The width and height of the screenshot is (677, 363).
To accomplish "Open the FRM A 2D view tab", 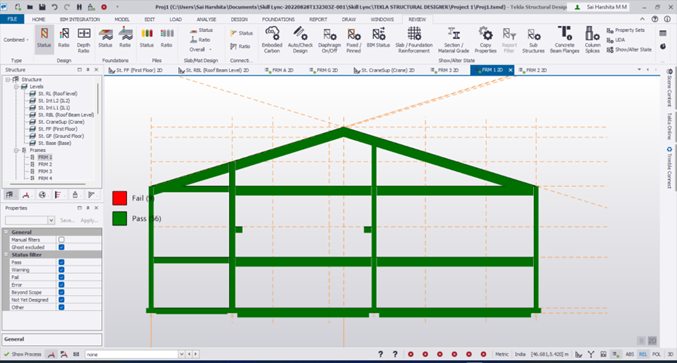I will tap(279, 70).
